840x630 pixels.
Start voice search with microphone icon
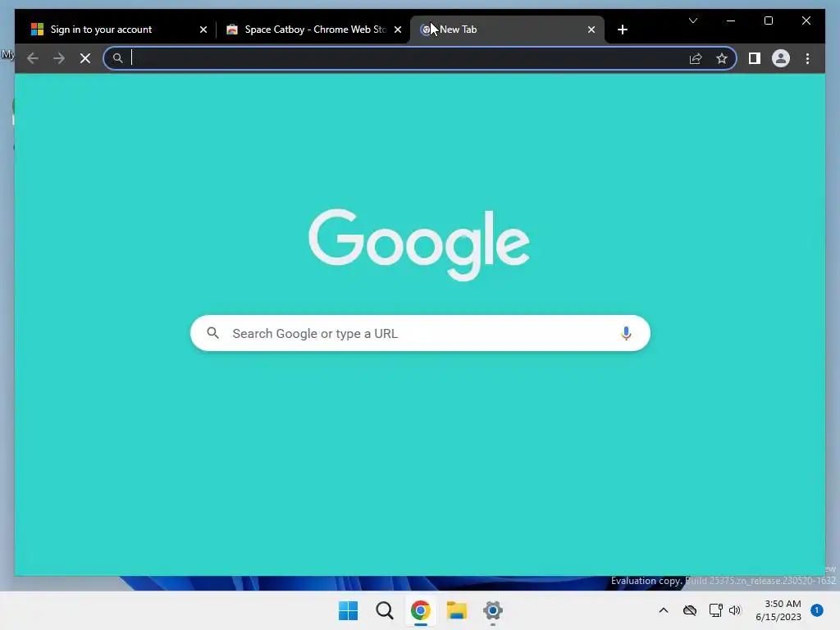pos(626,333)
